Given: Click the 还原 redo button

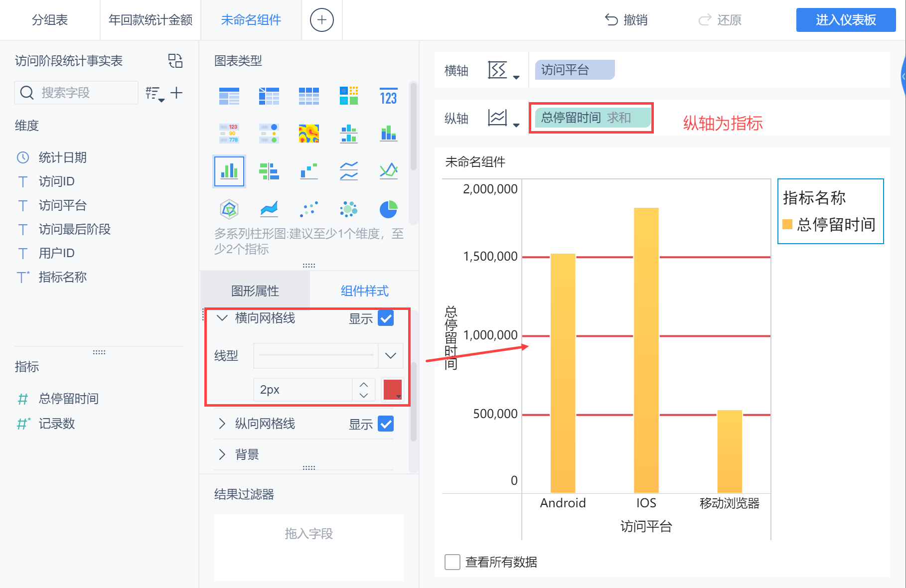Looking at the screenshot, I should 720,20.
